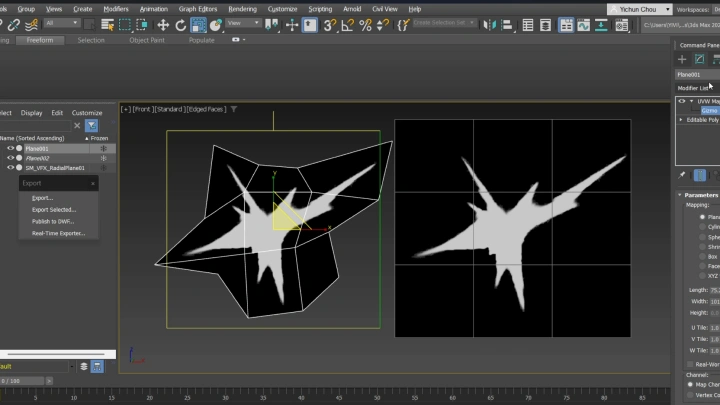The width and height of the screenshot is (720, 405).
Task: Open the selection filter All dropdown
Action: [x=62, y=23]
